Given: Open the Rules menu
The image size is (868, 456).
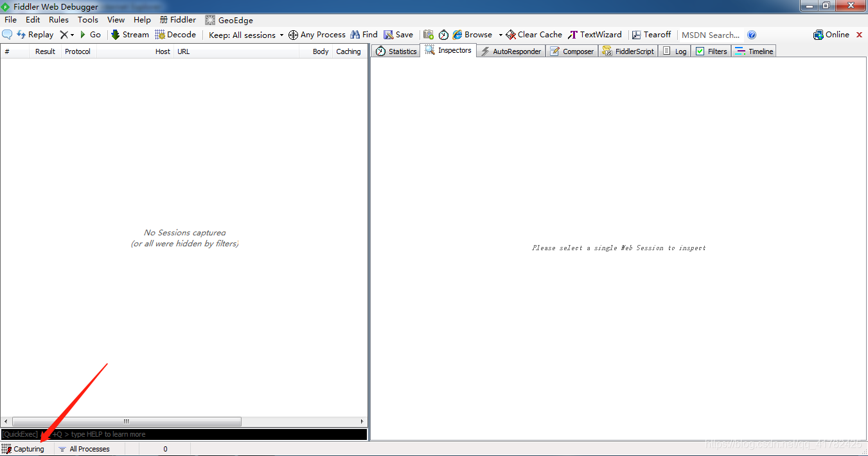Looking at the screenshot, I should 58,20.
